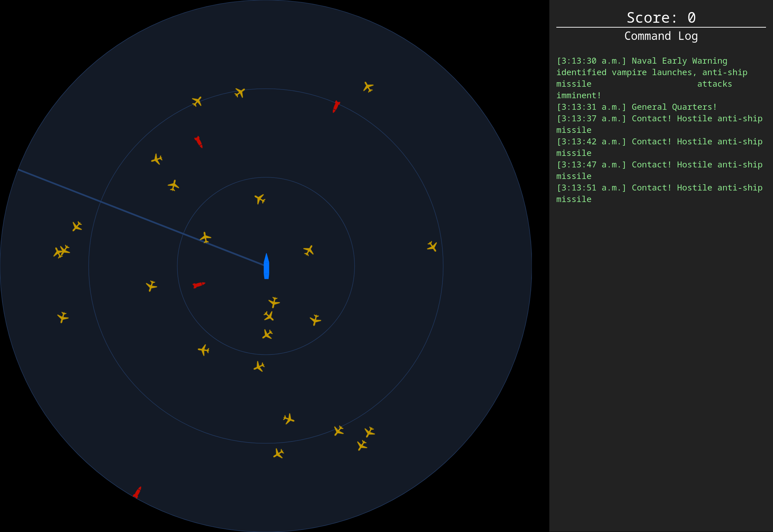This screenshot has height=532, width=773.
Task: Click the yellow aircraft on the radar sweep line
Action: [205, 238]
